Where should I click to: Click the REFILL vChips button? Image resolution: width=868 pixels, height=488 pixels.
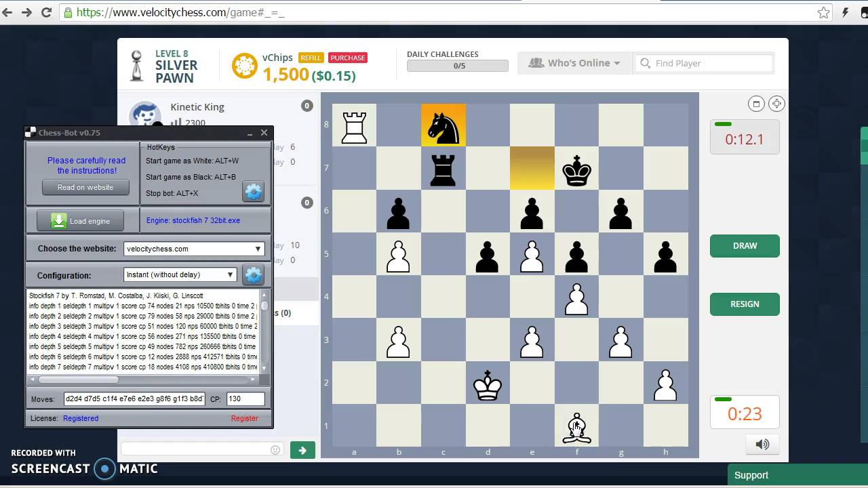311,58
